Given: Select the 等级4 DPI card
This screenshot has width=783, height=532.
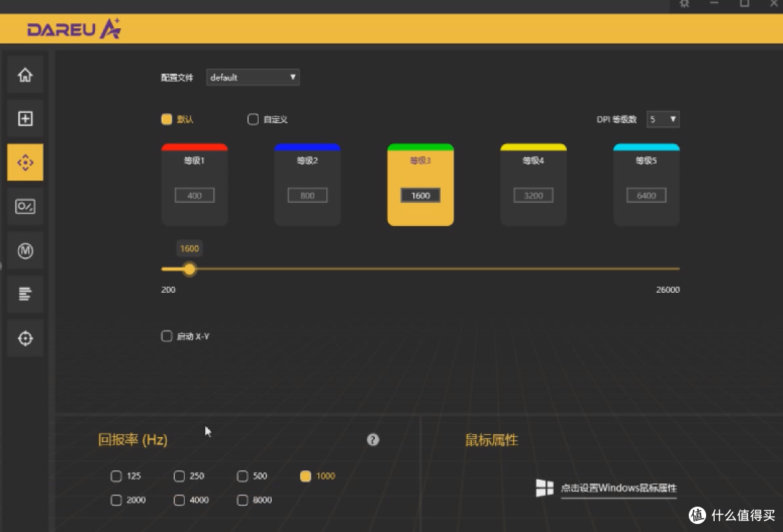Looking at the screenshot, I should coord(534,185).
